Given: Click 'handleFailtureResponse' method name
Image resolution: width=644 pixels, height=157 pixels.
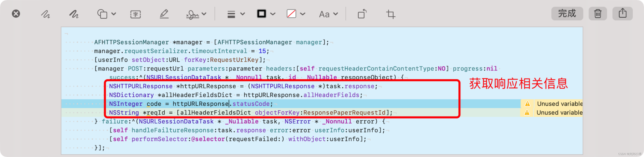Looking at the screenshot, I should click(173, 130).
